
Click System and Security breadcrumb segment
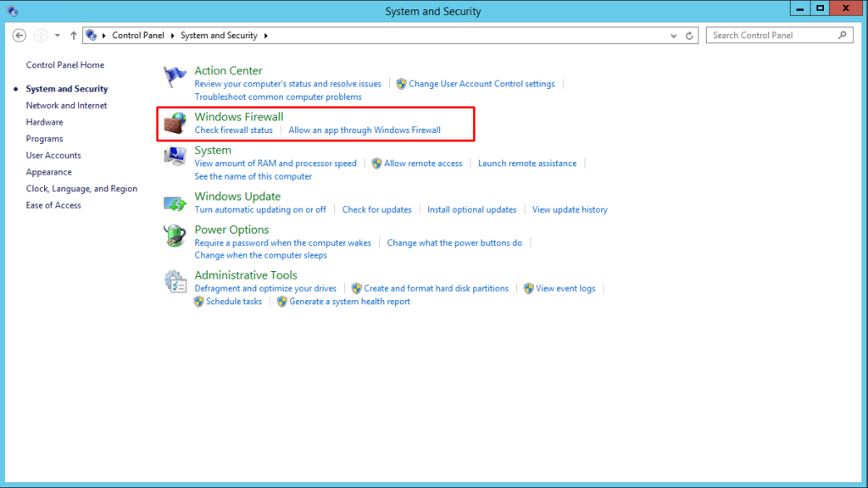[x=219, y=36]
